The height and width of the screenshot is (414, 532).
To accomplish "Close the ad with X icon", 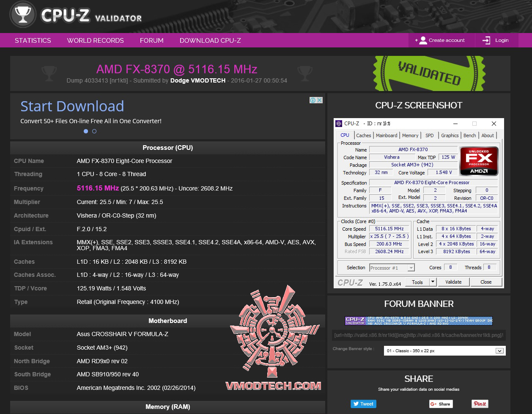I will 320,100.
